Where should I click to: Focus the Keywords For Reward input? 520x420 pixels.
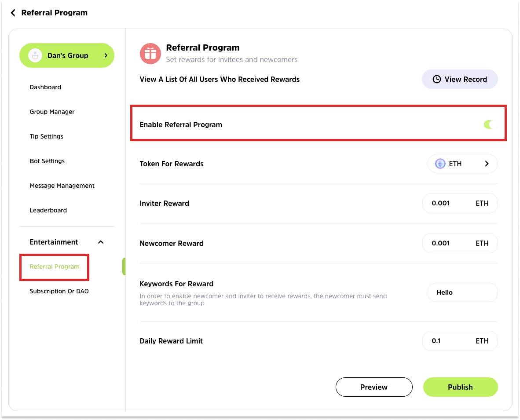(x=462, y=292)
